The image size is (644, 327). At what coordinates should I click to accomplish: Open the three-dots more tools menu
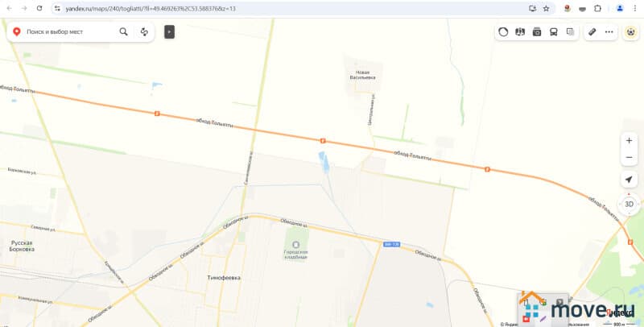click(x=609, y=32)
